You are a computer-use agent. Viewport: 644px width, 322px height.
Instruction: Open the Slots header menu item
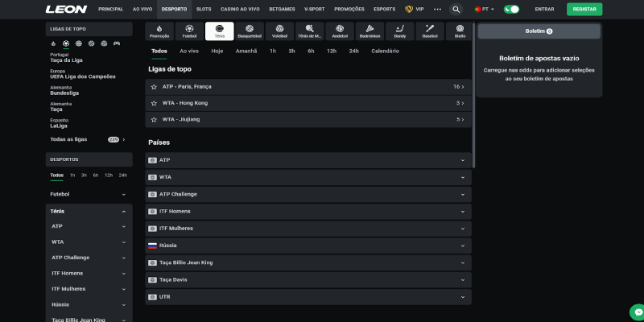click(x=204, y=9)
